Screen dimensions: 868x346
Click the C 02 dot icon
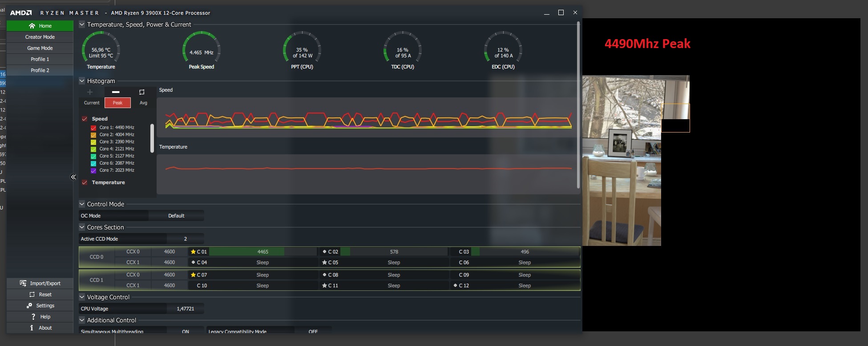pyautogui.click(x=324, y=252)
